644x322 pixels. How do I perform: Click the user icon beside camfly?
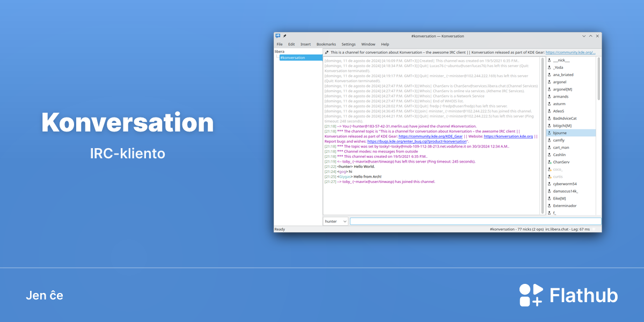pos(549,140)
